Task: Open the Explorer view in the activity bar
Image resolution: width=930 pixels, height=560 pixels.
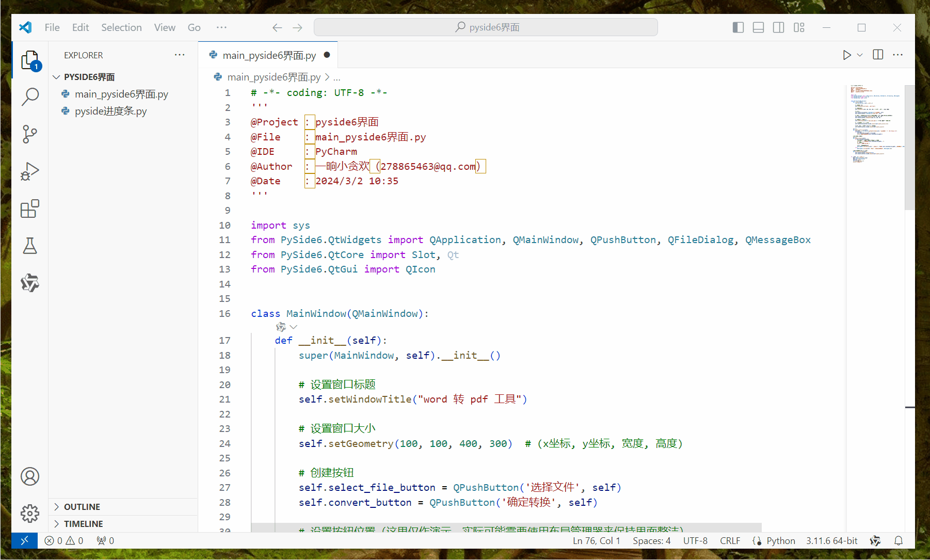Action: (x=30, y=59)
